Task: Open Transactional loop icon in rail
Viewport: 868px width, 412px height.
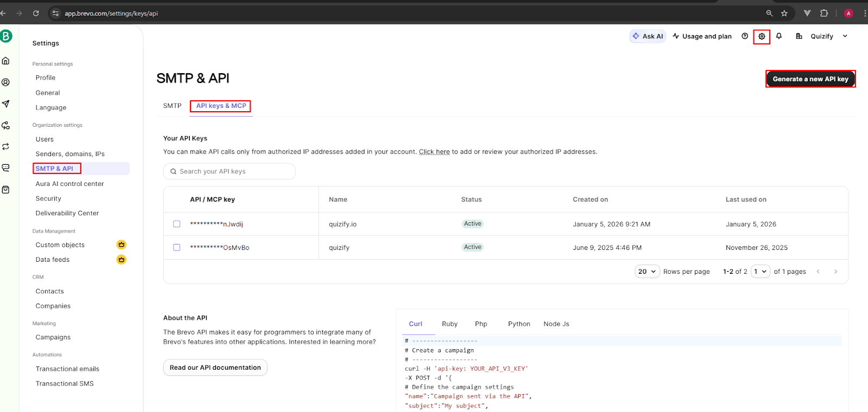Action: [x=6, y=147]
